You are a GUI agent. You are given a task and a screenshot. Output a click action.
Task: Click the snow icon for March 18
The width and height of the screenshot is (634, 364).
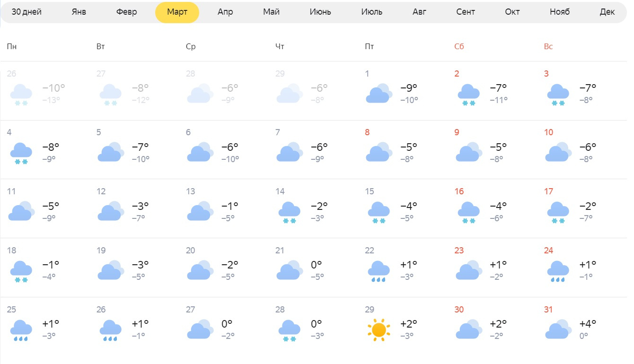click(x=21, y=271)
